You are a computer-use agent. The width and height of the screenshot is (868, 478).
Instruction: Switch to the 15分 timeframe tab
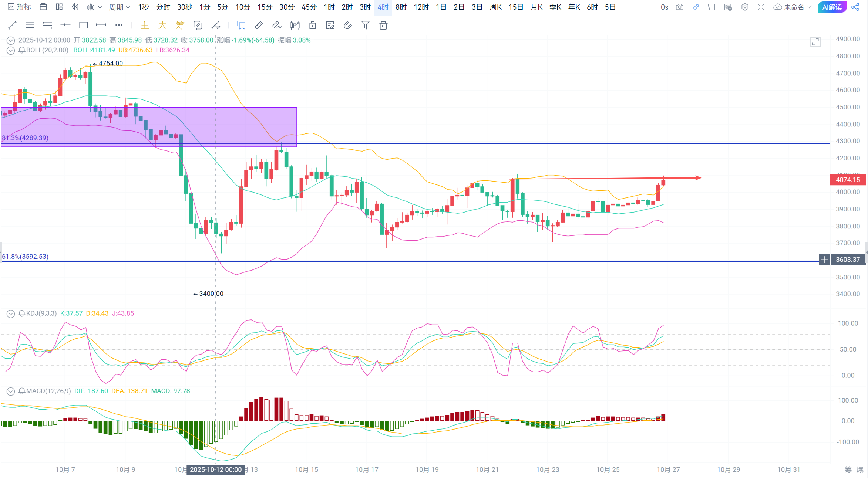coord(265,7)
